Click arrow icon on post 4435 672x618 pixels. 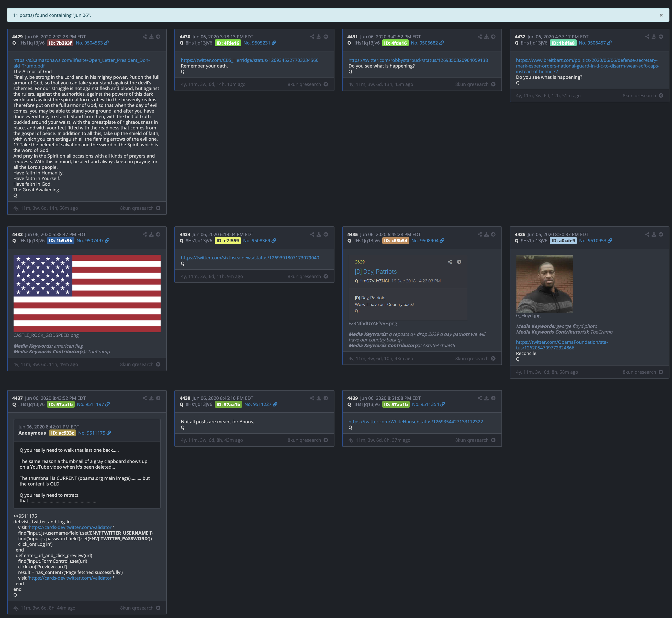click(x=493, y=234)
